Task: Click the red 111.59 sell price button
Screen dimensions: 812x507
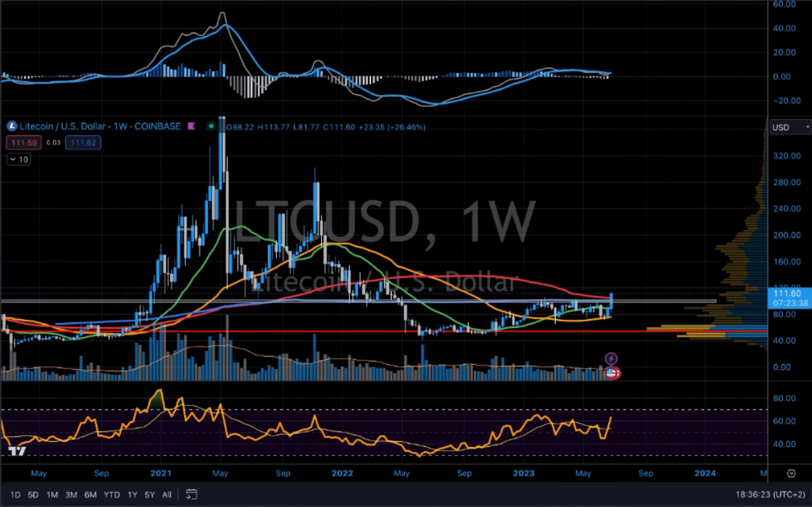Action: [24, 143]
